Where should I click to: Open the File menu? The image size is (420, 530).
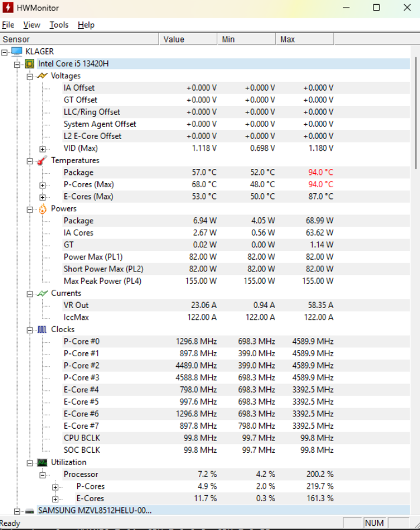[x=8, y=25]
